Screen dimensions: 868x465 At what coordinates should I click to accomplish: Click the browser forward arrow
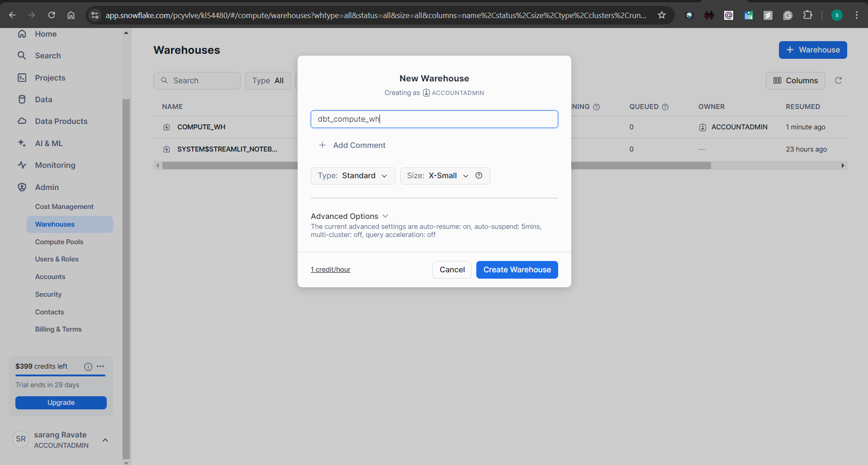(x=32, y=15)
